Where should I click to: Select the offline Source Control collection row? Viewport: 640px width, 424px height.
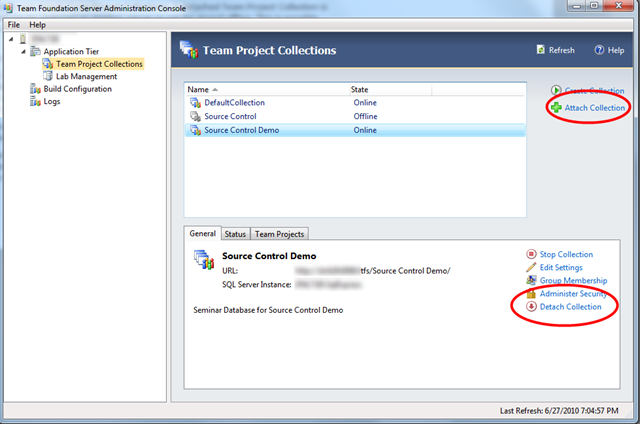pos(230,116)
